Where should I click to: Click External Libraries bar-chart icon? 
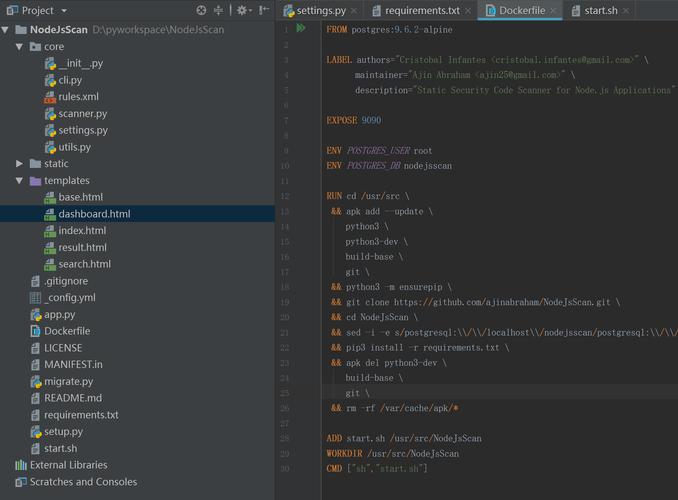[x=21, y=465]
